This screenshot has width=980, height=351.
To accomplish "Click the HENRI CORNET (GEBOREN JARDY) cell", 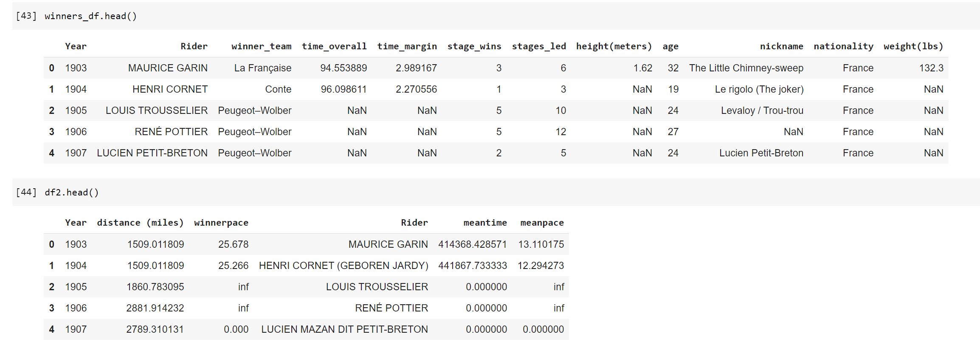I will tap(344, 266).
